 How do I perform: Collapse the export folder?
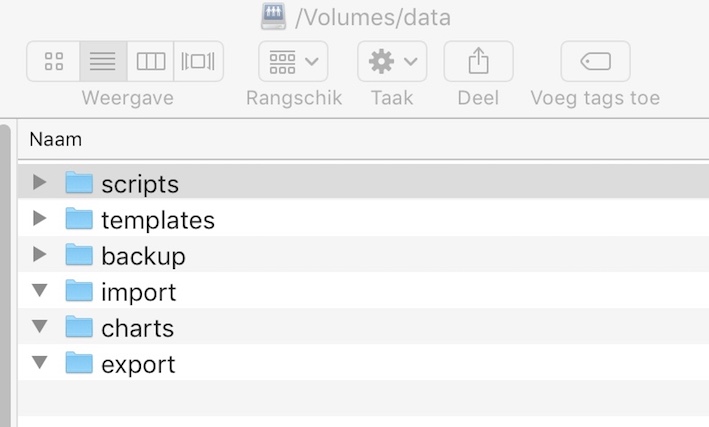(x=40, y=362)
